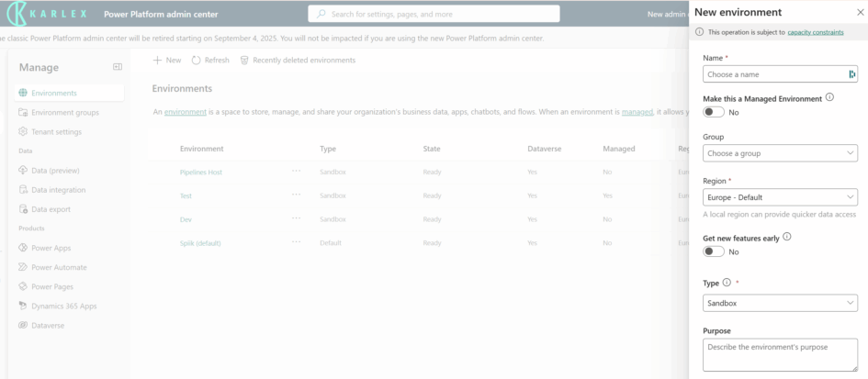Click info icon next to Type label

point(727,282)
